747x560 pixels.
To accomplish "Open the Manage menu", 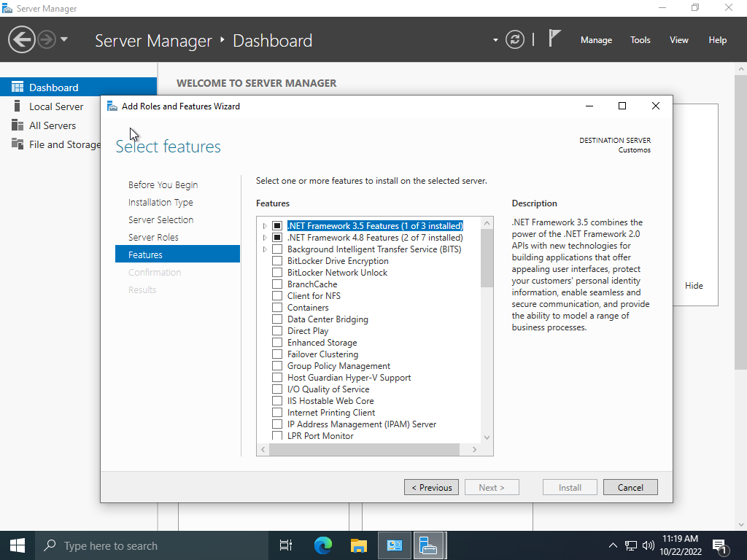I will (596, 40).
